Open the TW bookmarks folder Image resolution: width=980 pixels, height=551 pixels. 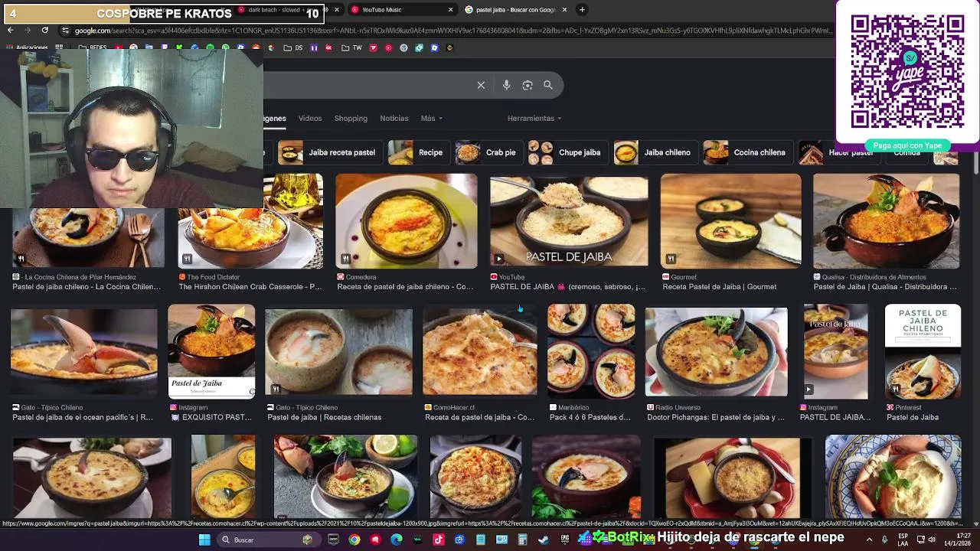[x=351, y=47]
